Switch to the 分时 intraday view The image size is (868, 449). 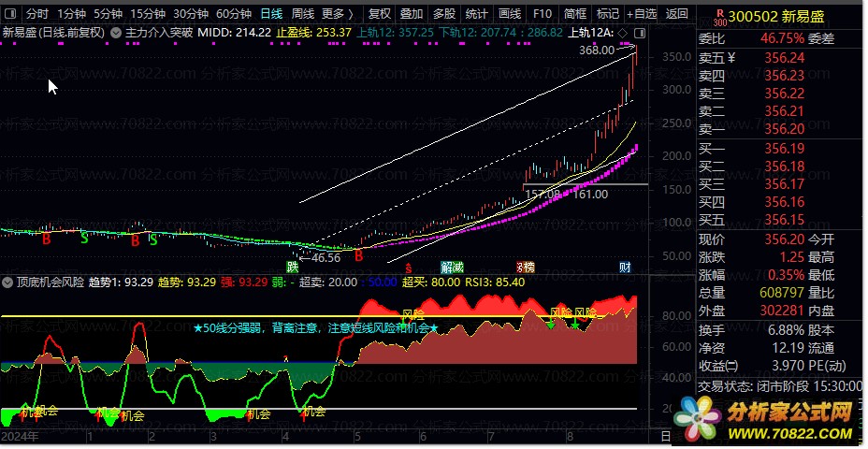(x=37, y=14)
